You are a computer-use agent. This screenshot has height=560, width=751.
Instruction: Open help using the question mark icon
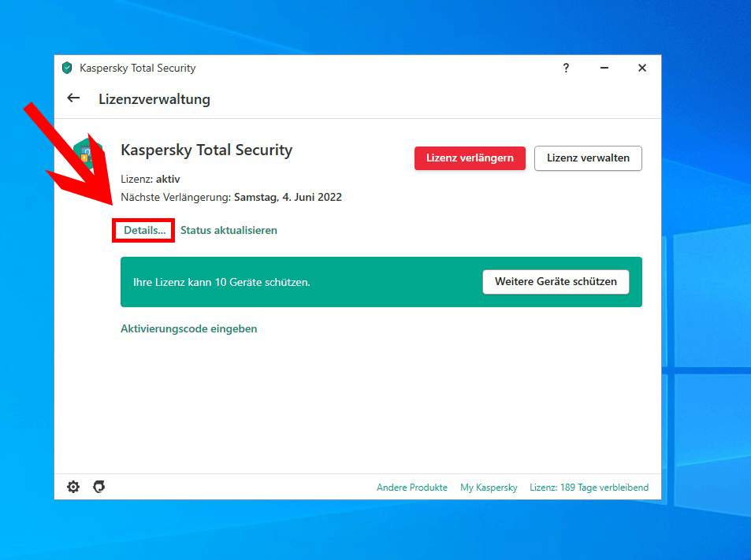[x=566, y=69]
